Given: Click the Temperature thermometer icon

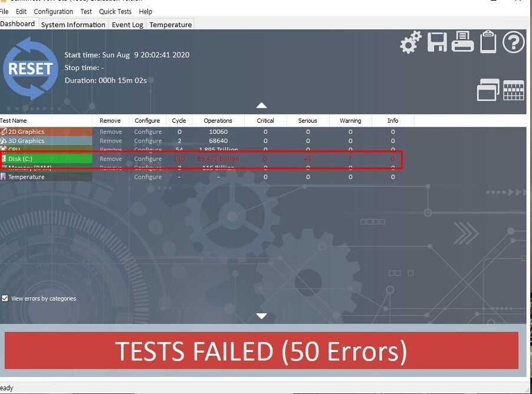Looking at the screenshot, I should point(3,176).
